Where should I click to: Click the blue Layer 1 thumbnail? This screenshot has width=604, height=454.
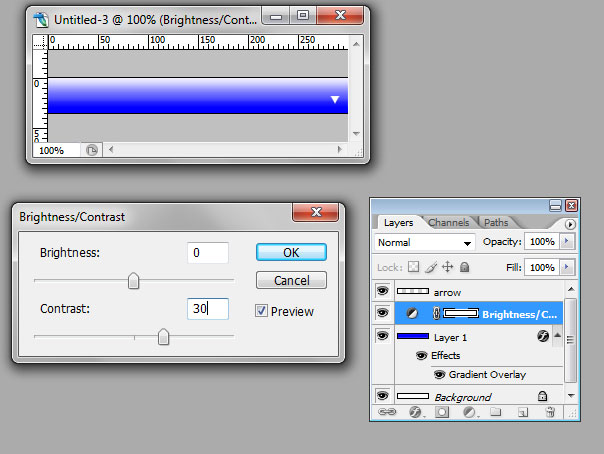coord(413,336)
